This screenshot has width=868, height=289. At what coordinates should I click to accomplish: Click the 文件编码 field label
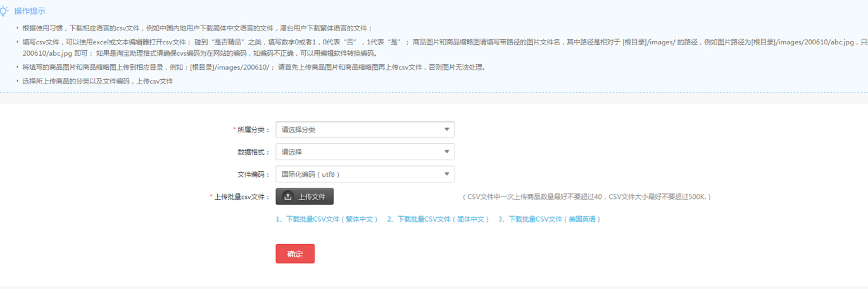253,174
